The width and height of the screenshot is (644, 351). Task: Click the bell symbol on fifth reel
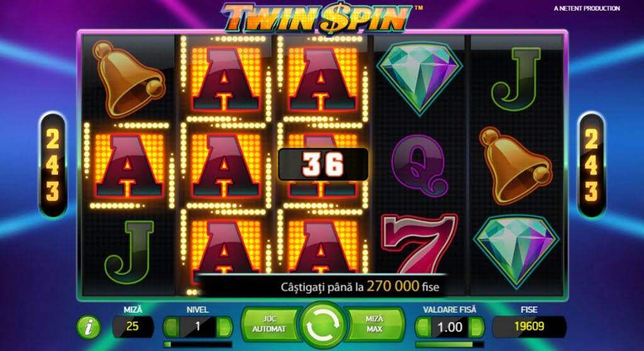515,165
